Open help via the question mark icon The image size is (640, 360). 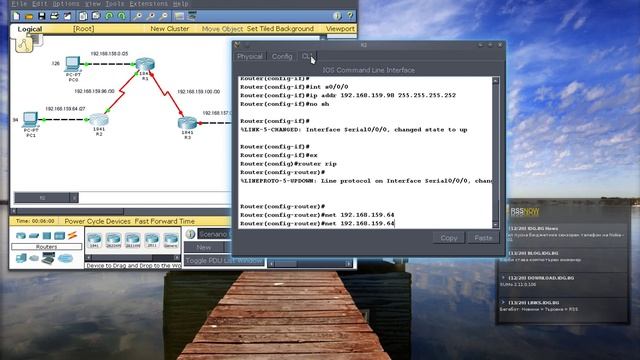coord(350,16)
